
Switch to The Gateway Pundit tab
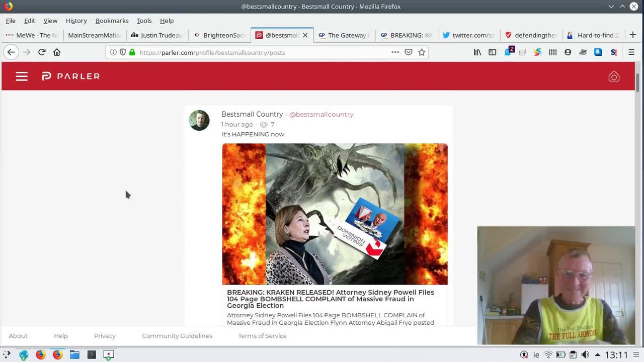tap(344, 35)
